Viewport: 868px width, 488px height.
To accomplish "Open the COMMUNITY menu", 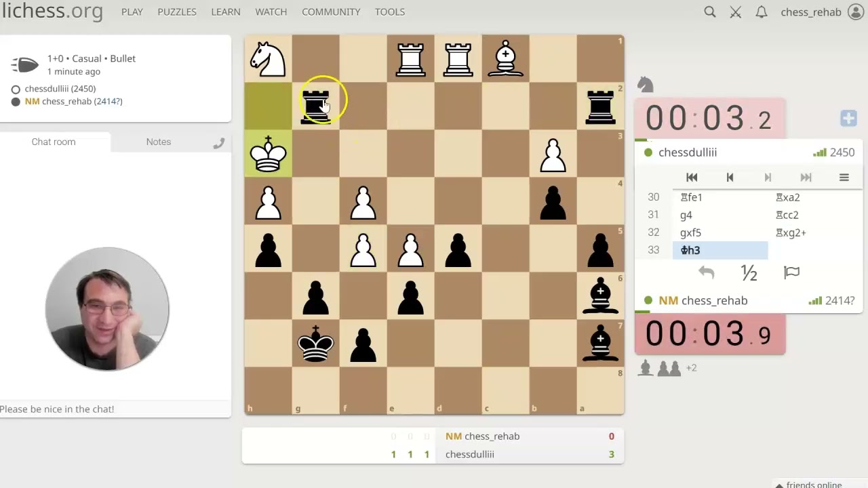I will point(331,12).
